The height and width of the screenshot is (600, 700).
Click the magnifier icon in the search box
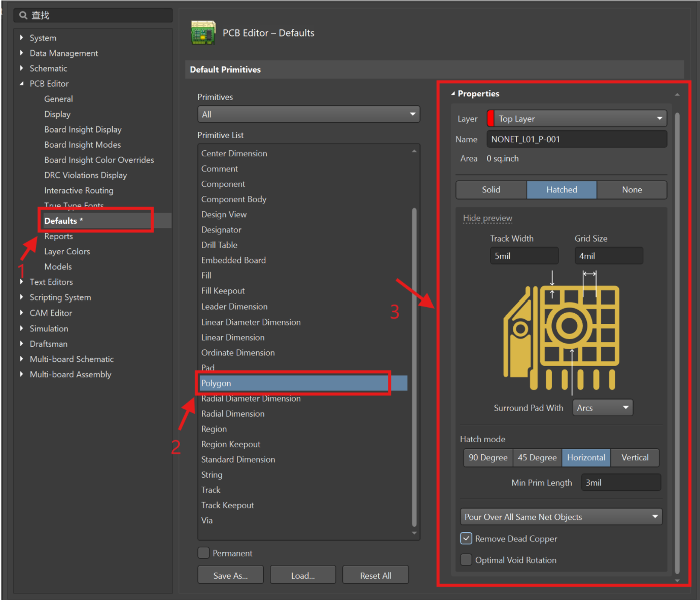point(23,15)
